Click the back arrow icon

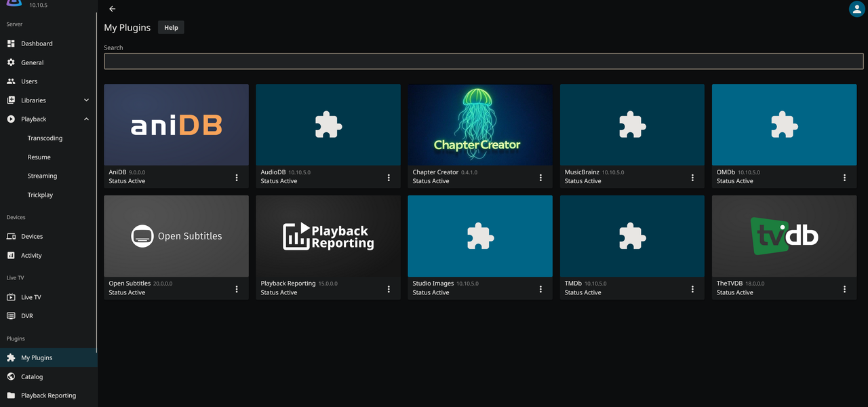click(x=113, y=9)
